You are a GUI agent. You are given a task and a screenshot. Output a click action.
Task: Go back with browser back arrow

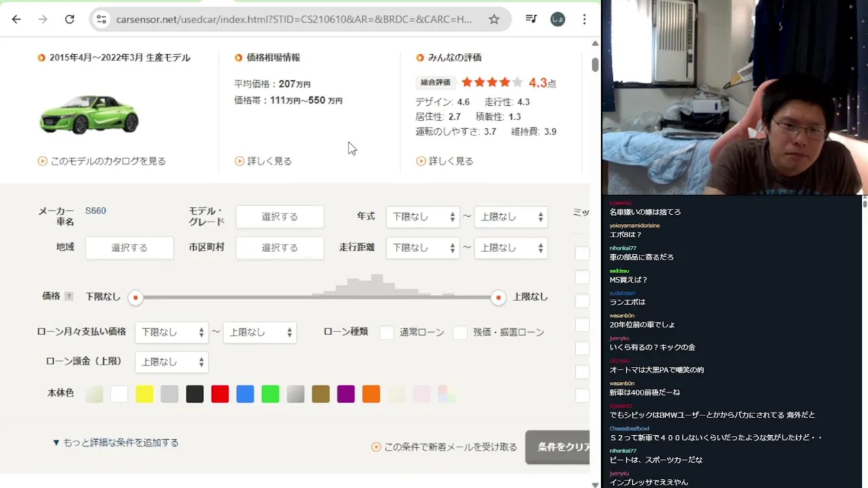16,19
